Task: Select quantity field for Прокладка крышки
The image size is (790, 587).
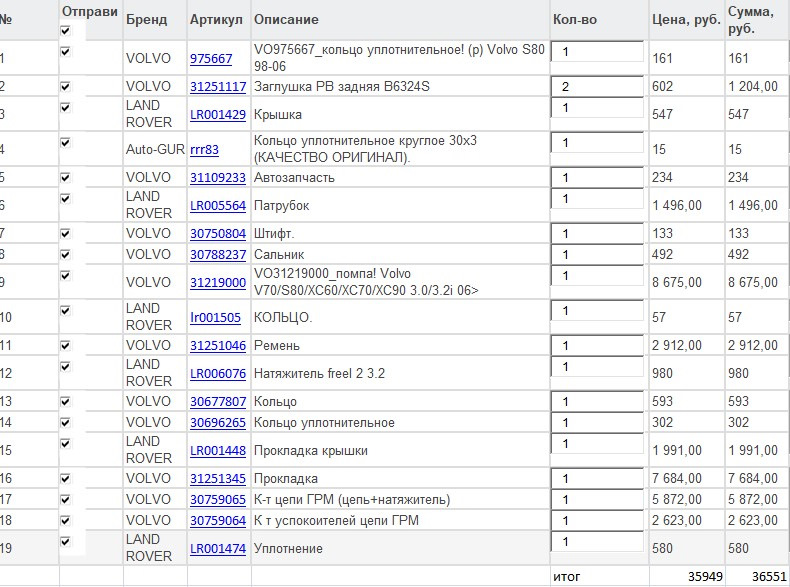Action: [x=597, y=443]
